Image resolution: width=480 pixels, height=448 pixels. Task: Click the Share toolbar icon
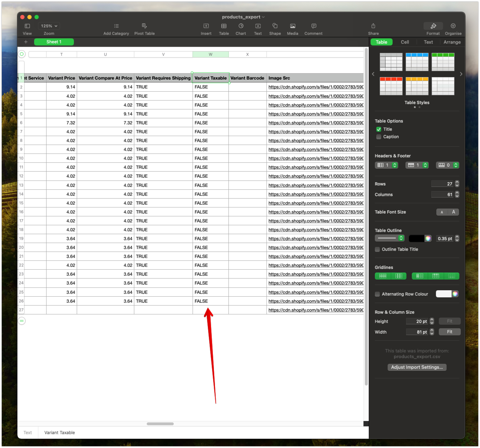pos(373,26)
